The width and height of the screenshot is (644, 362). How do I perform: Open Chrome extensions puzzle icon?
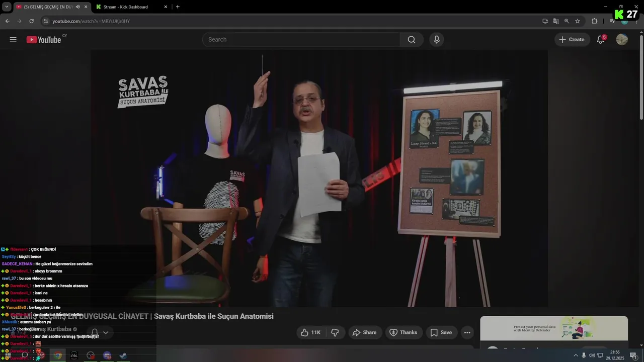pos(594,21)
